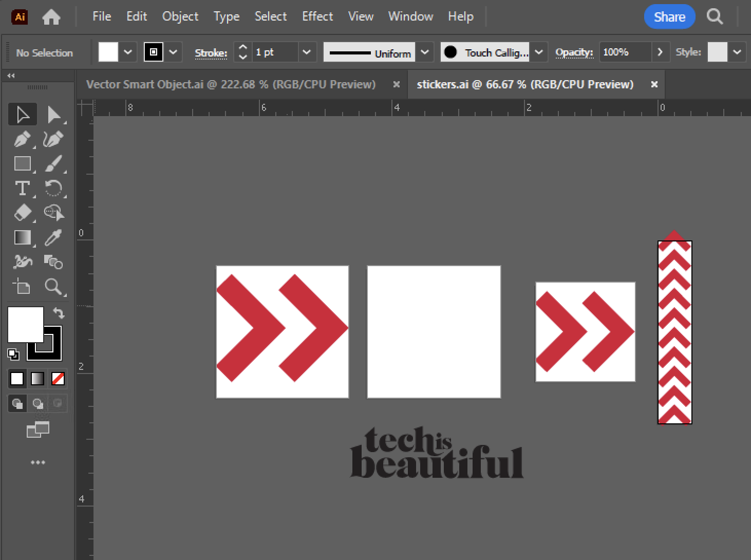Expand the Uniform width profile dropdown

point(424,52)
